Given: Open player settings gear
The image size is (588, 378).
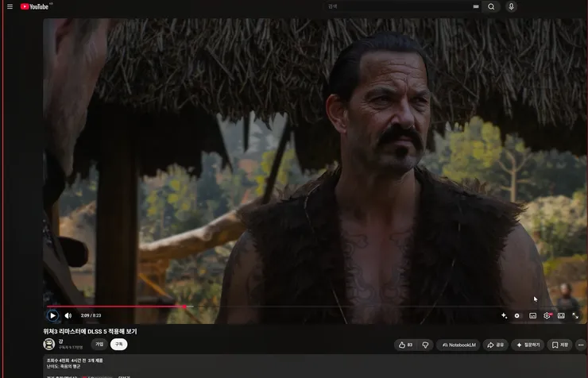Looking at the screenshot, I should pyautogui.click(x=547, y=316).
